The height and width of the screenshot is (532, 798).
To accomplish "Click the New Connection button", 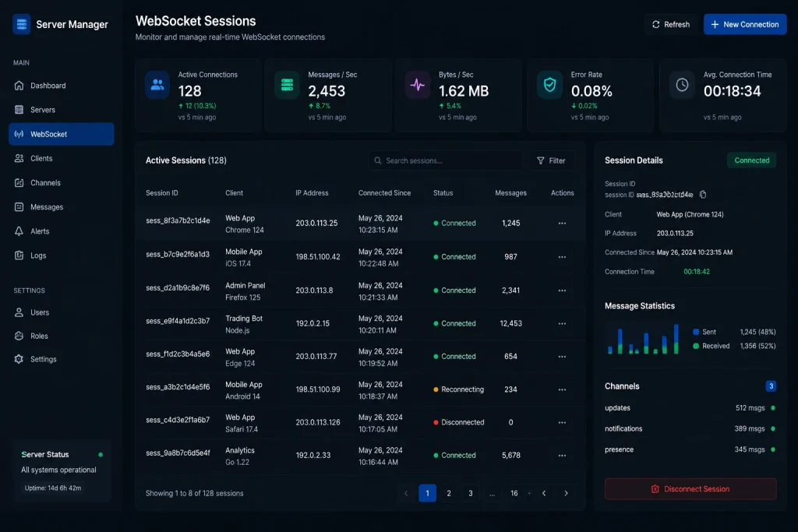I will point(744,24).
